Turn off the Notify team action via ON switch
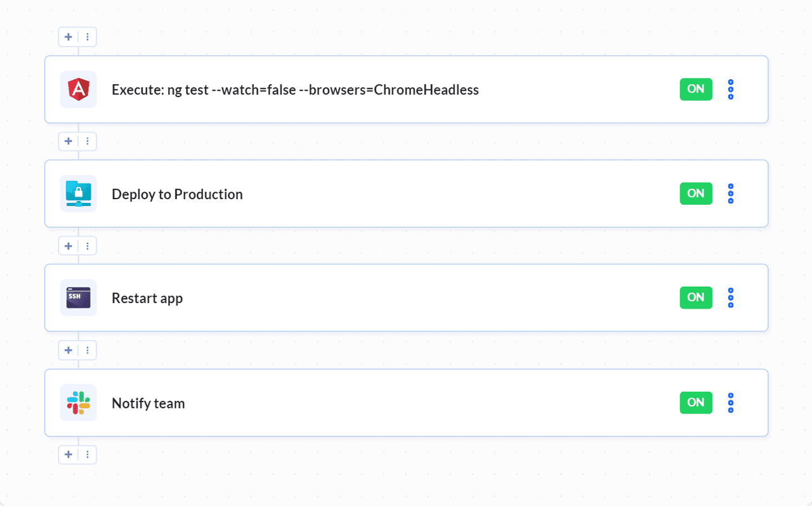Viewport: 812px width, 506px height. 696,403
